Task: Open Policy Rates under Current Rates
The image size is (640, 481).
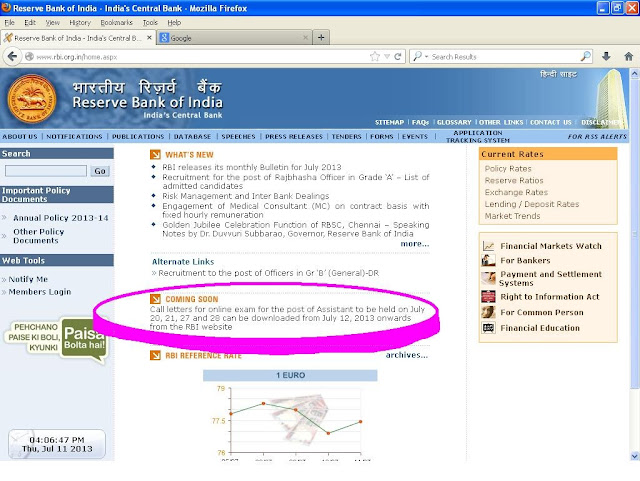Action: click(508, 168)
